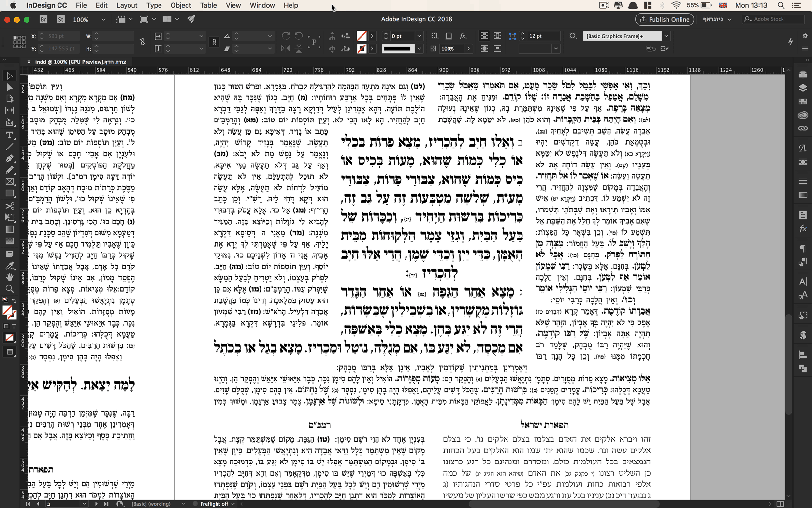
Task: Open the Object menu
Action: point(181,5)
